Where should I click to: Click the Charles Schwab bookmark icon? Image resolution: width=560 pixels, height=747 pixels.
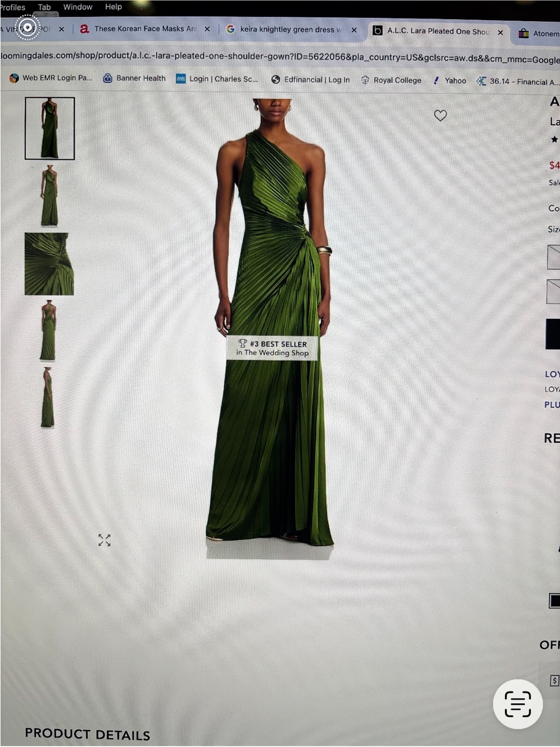tap(181, 79)
